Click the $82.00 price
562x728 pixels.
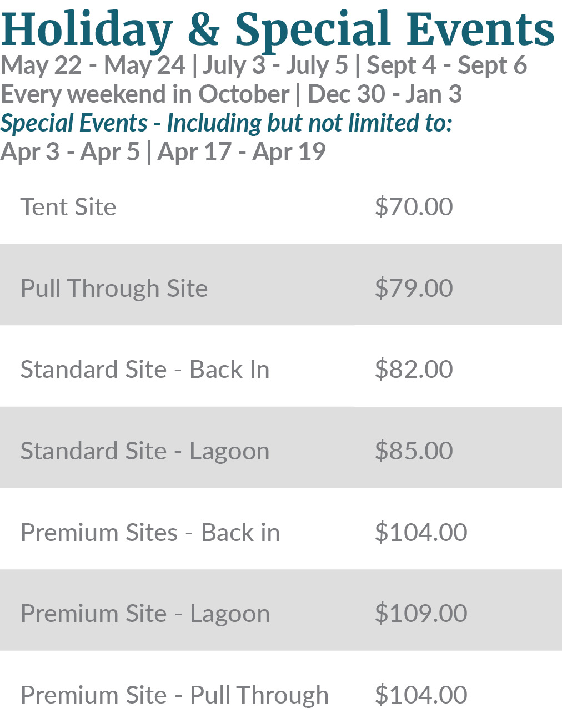point(414,370)
